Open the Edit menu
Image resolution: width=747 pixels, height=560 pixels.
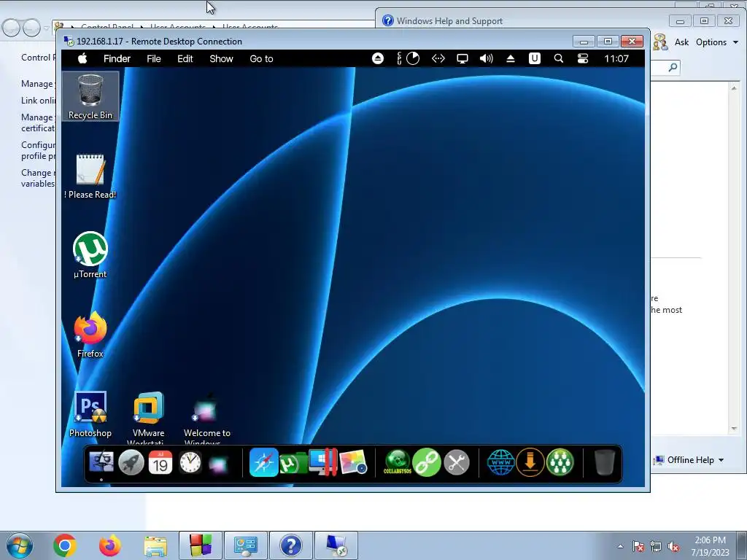click(x=185, y=58)
